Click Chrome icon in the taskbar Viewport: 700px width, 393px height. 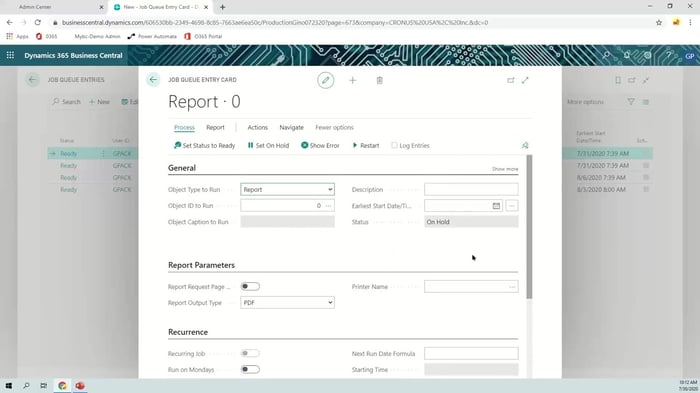(62, 385)
